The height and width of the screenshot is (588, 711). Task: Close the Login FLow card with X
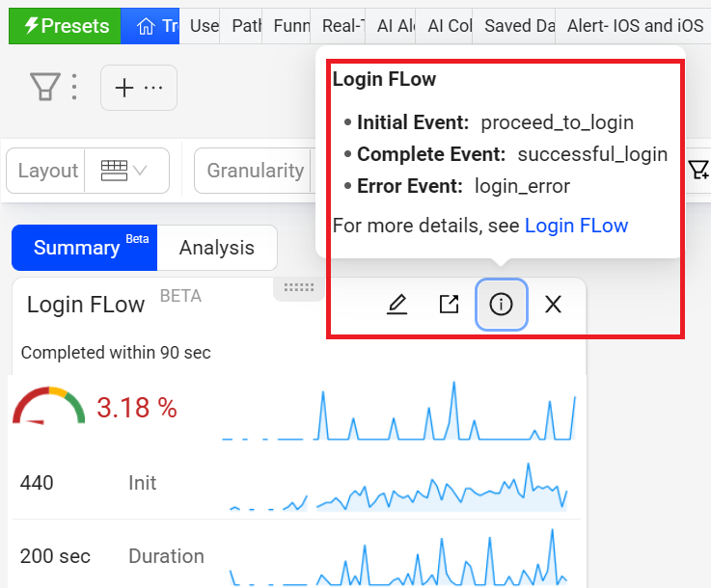point(553,305)
